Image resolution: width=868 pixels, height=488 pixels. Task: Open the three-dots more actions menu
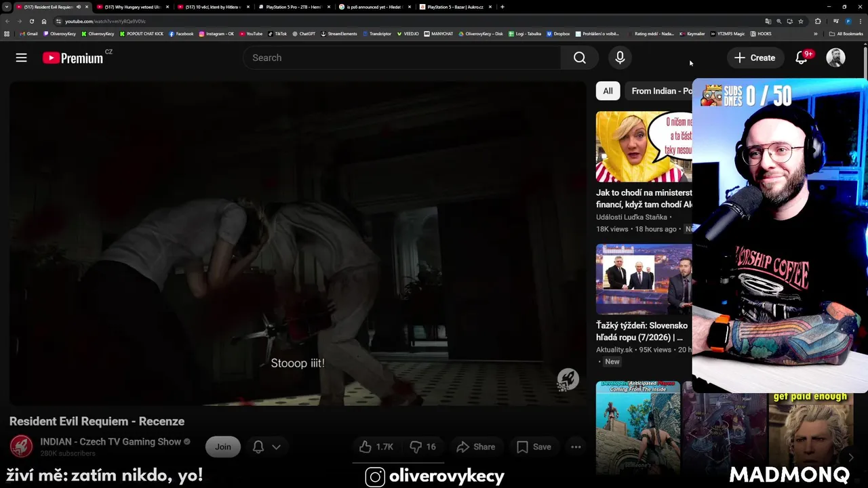576,447
